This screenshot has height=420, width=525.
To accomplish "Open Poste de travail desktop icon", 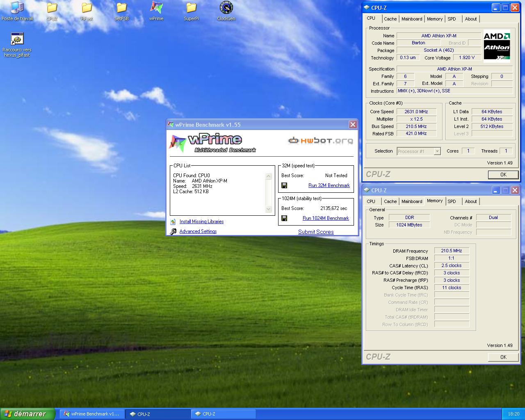I will pyautogui.click(x=17, y=11).
